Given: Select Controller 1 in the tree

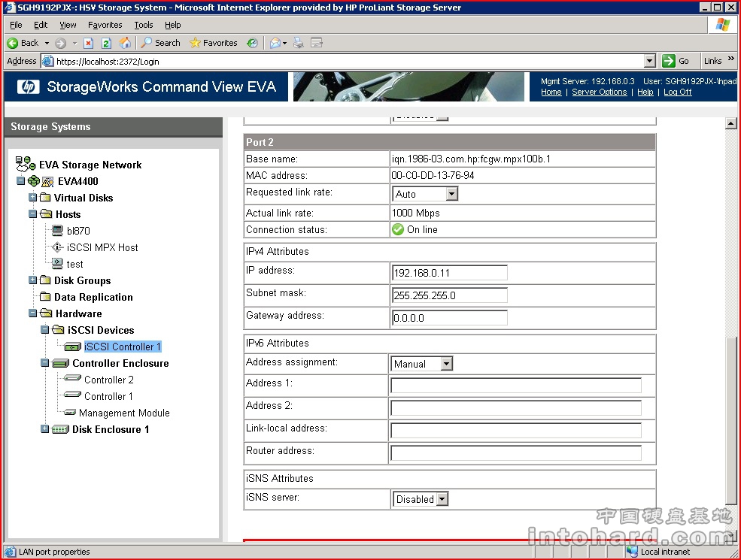Looking at the screenshot, I should pyautogui.click(x=108, y=396).
